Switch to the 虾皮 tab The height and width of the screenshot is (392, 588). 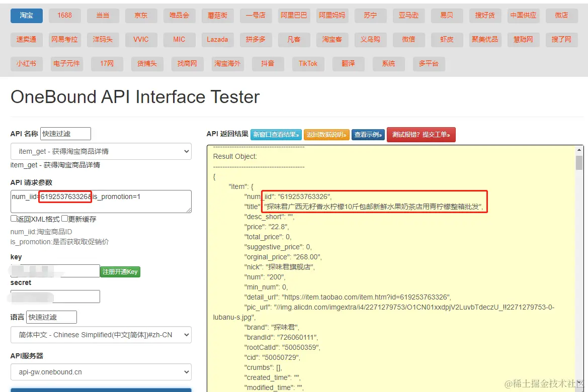pyautogui.click(x=447, y=39)
